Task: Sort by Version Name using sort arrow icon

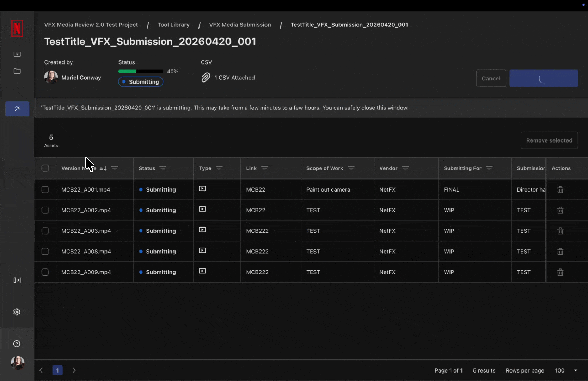Action: point(103,168)
